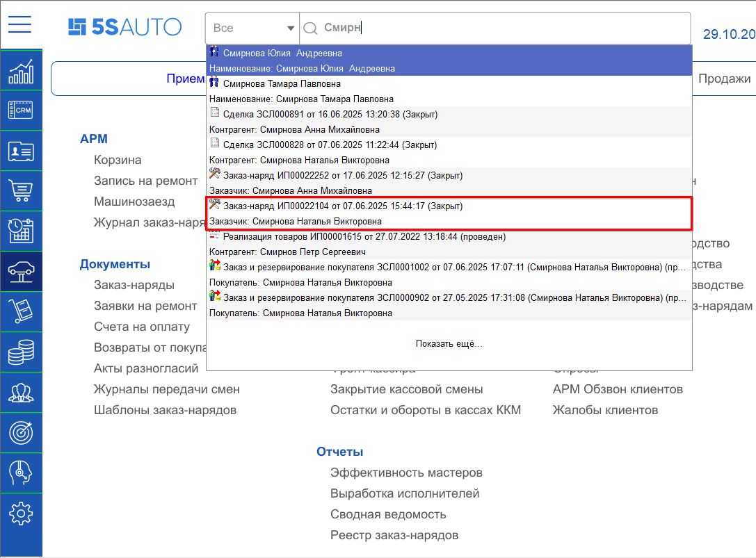Open the CRM module icon
The width and height of the screenshot is (756, 558).
[21, 110]
